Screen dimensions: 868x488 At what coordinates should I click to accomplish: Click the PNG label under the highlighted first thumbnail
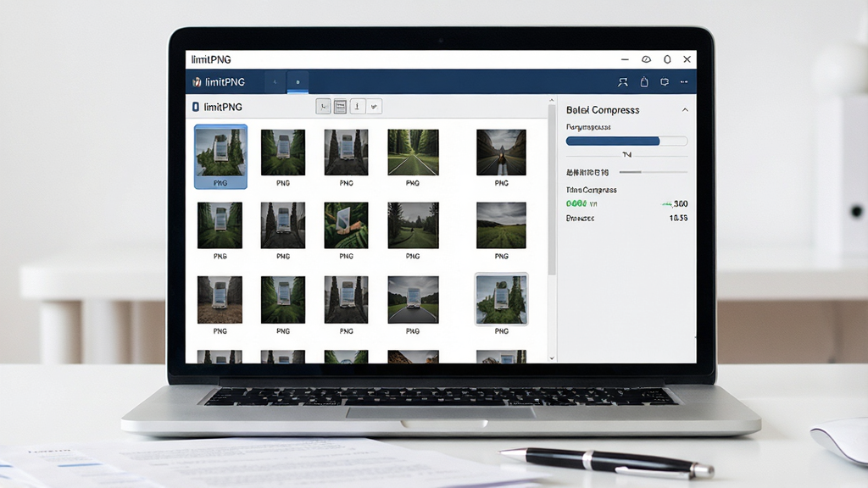(220, 183)
